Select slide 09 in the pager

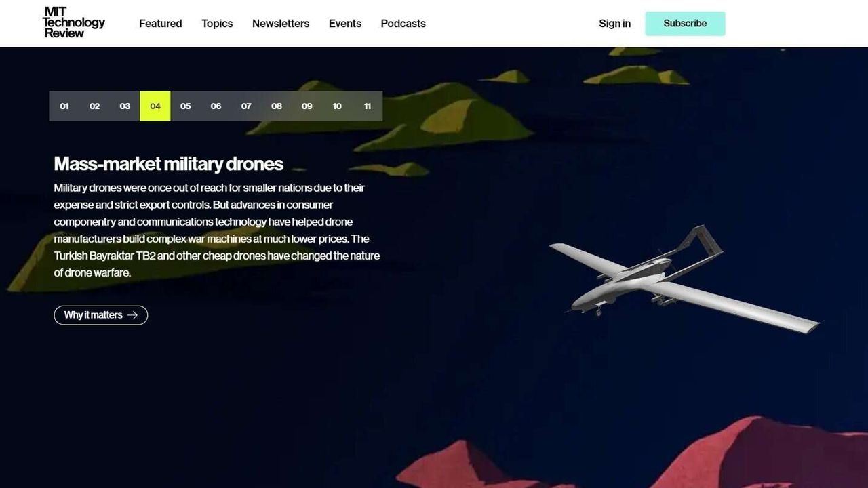(x=307, y=106)
